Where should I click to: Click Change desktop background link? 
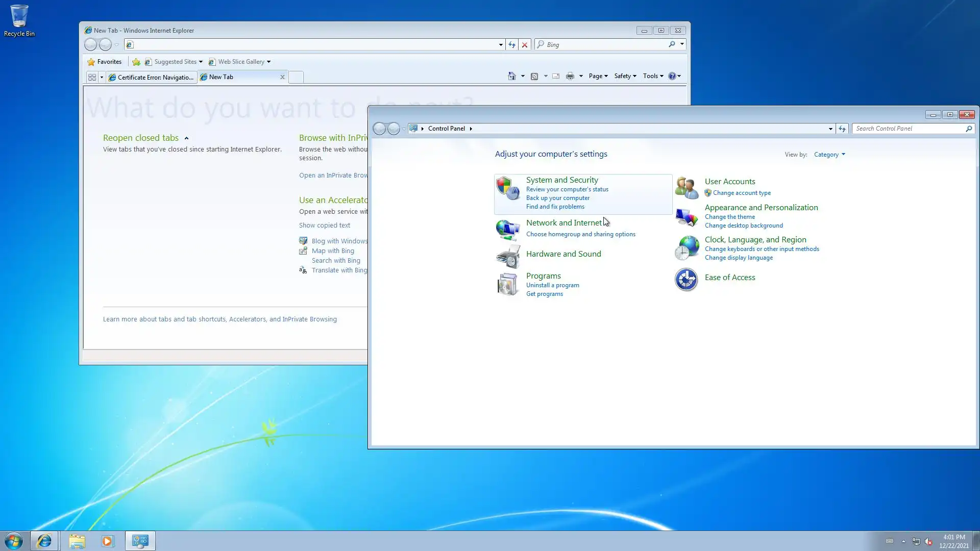[x=743, y=226]
